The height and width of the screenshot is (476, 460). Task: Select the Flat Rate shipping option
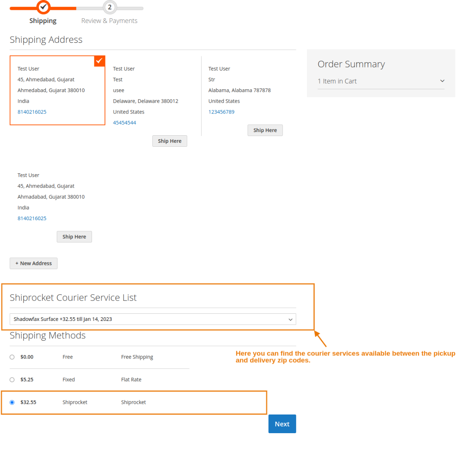click(x=12, y=379)
